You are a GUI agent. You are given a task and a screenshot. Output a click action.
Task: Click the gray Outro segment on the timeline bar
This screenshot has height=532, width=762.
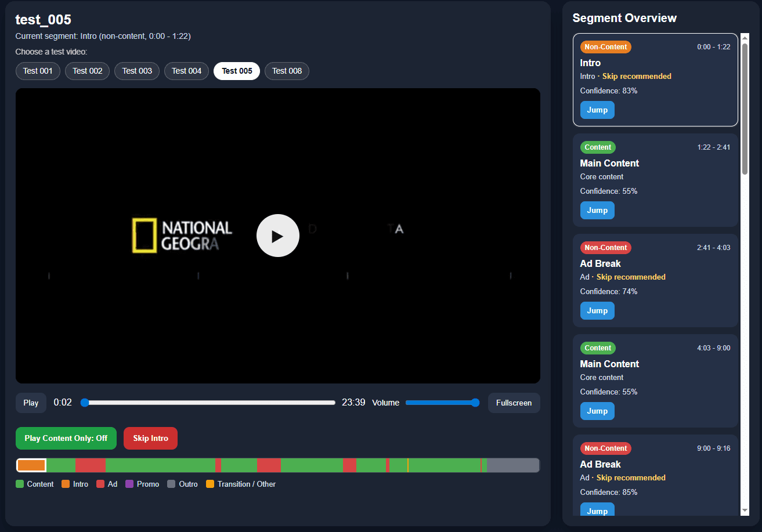pos(513,465)
